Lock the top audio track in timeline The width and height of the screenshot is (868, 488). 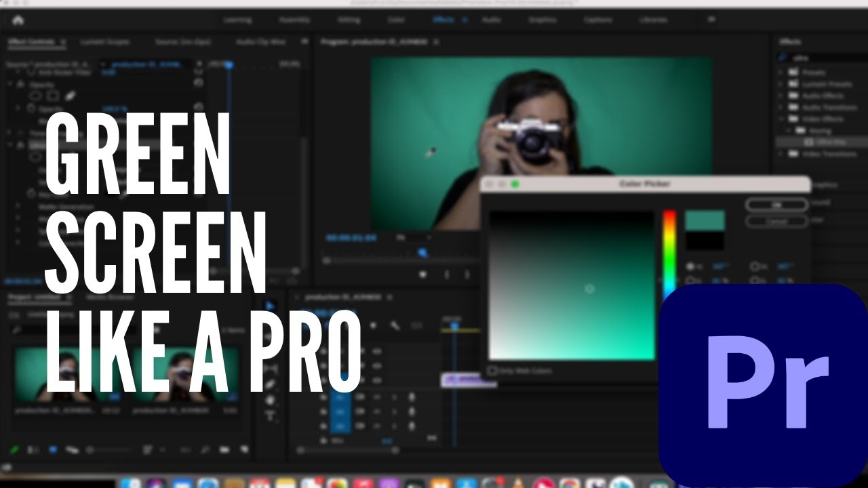[324, 396]
